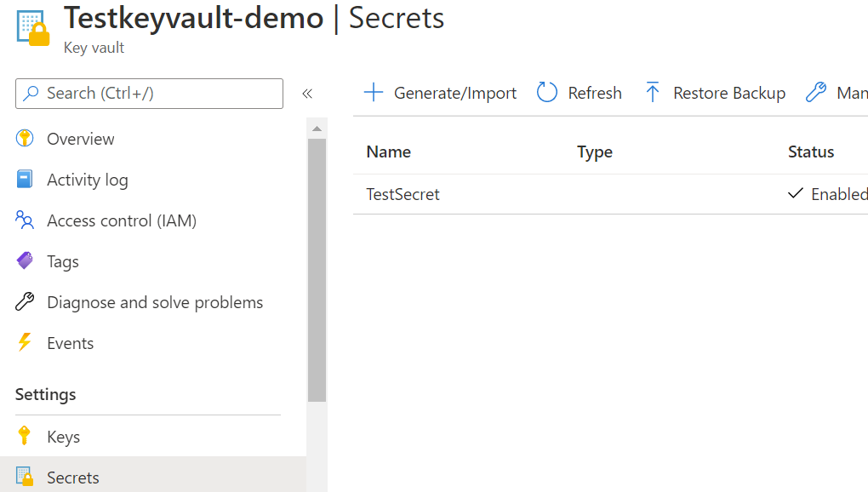Click inside the Search (Ctrl+/) field

click(x=149, y=94)
